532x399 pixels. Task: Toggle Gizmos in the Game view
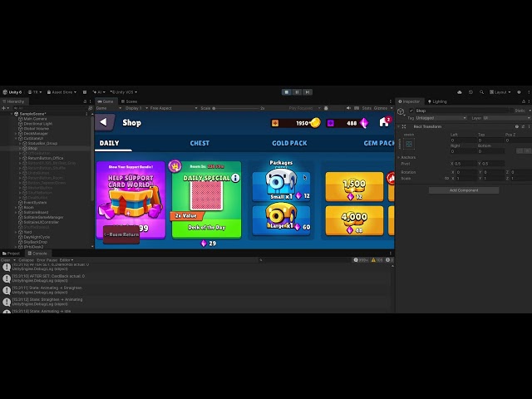(381, 108)
